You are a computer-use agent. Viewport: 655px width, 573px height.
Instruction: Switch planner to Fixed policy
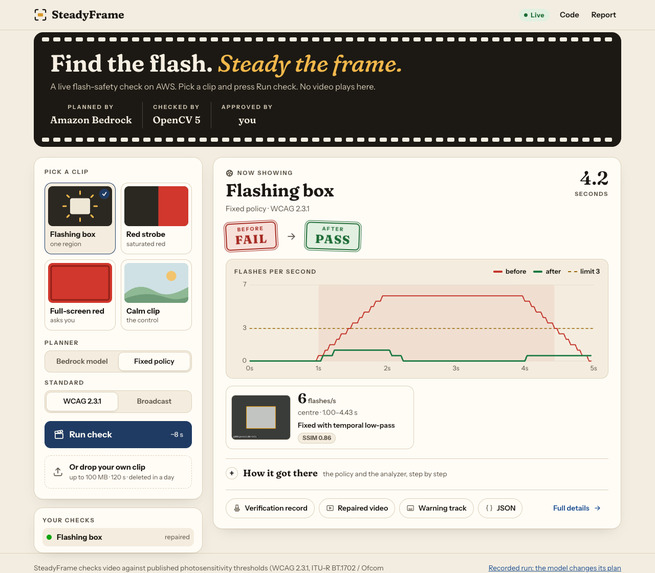click(x=154, y=361)
